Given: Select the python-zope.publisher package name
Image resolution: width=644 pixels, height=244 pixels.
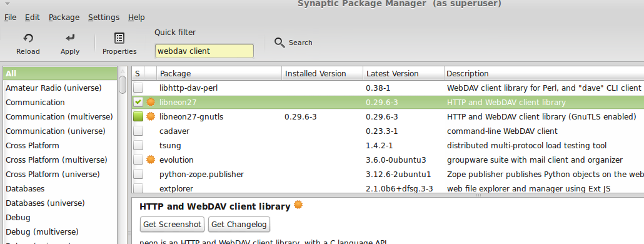Looking at the screenshot, I should pos(202,174).
